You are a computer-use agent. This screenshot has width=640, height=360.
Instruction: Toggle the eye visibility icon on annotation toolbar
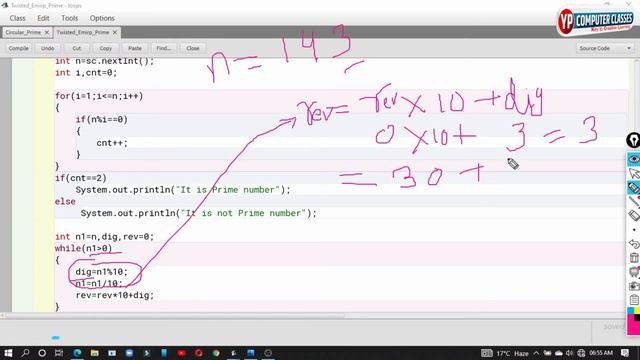[x=633, y=159]
